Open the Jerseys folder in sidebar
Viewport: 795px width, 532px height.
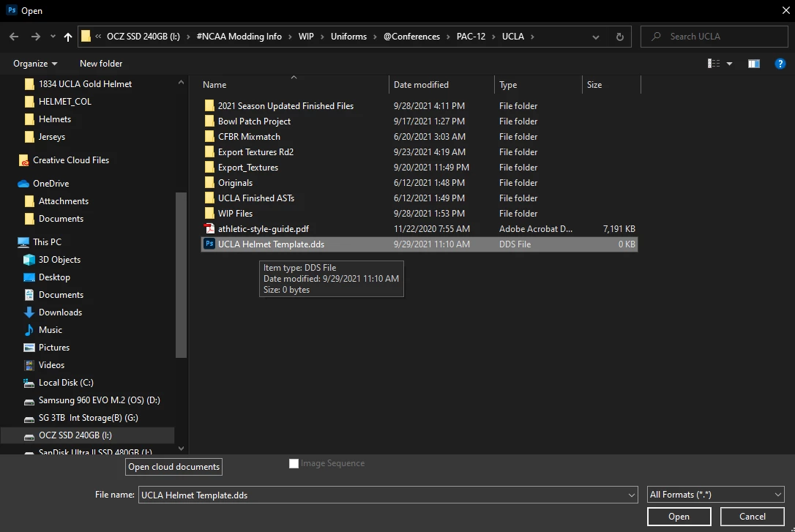52,137
